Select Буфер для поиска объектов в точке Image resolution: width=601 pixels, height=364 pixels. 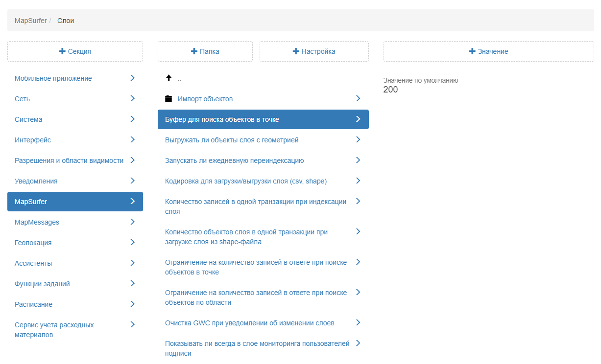pos(263,119)
